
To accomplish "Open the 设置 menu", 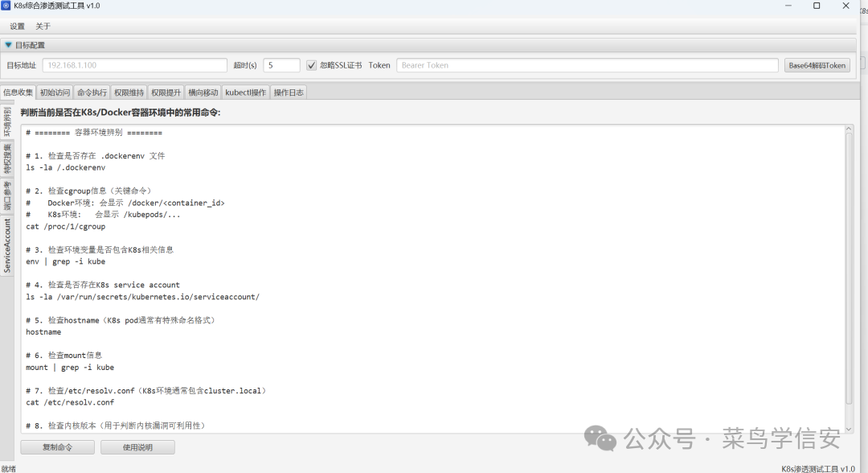I will pos(17,26).
